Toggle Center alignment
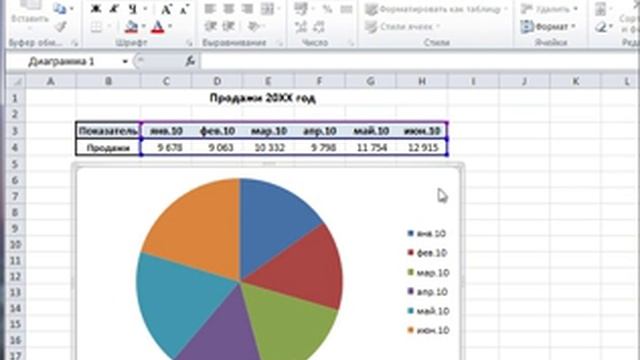640x360 pixels. coord(229,9)
